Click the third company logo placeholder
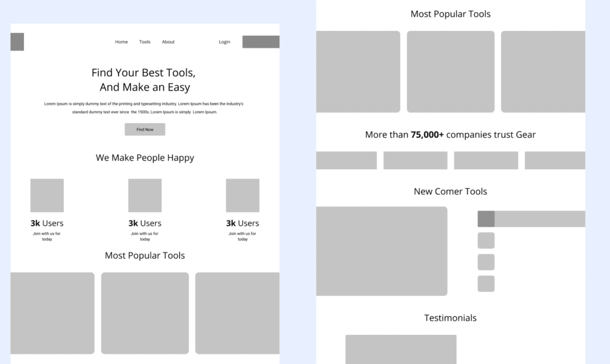610x364 pixels. pos(486,160)
